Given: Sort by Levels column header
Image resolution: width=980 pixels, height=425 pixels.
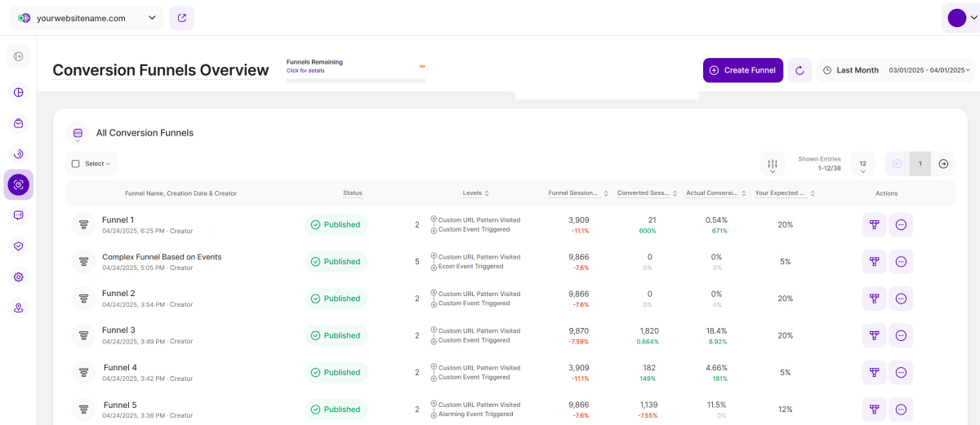Looking at the screenshot, I should point(475,193).
